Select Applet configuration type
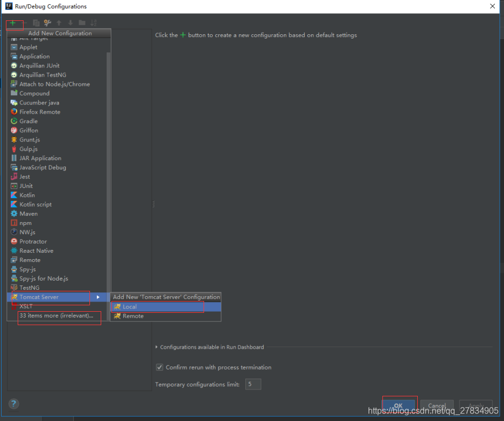The height and width of the screenshot is (421, 504). click(x=57, y=47)
